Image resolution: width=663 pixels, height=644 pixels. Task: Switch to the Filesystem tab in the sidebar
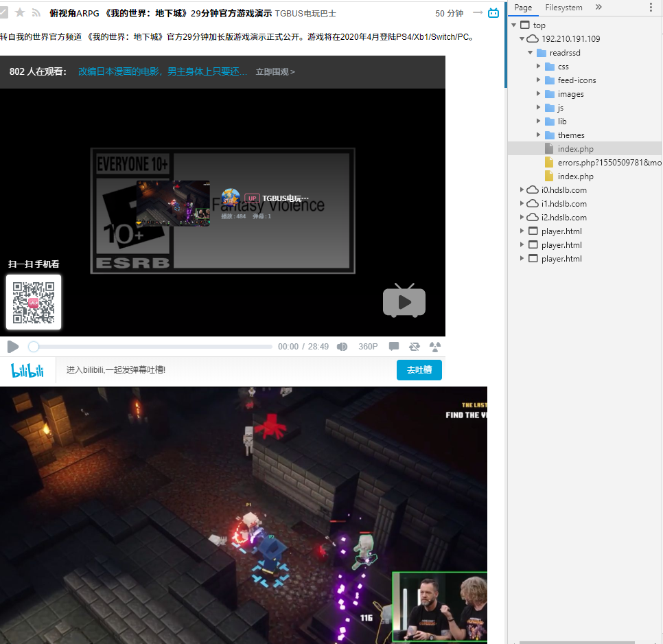coord(563,8)
